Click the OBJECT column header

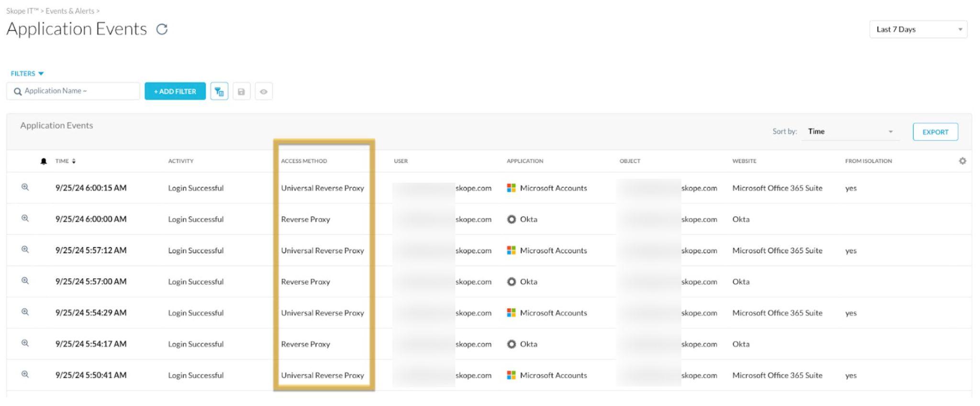click(x=630, y=161)
